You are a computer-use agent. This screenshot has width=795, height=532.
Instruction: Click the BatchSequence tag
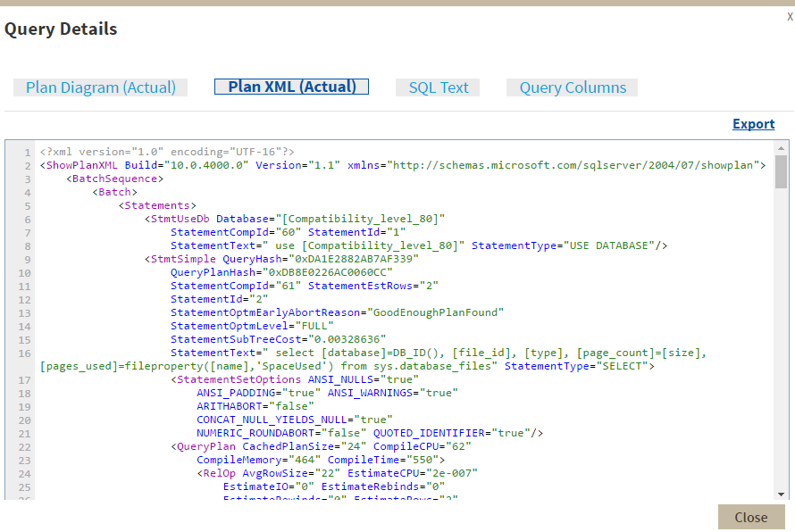[x=114, y=179]
